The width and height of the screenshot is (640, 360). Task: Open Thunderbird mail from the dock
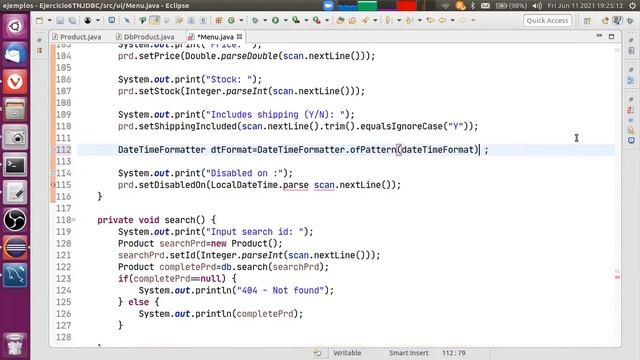point(15,54)
